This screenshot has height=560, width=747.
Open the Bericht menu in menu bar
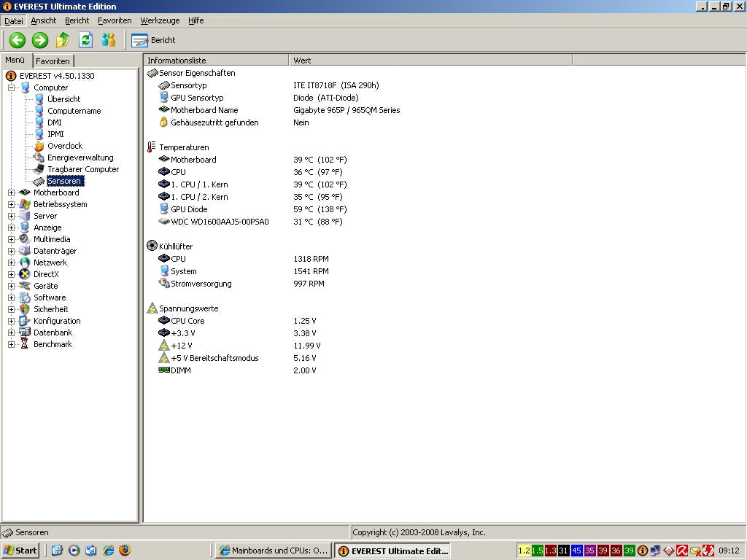(x=77, y=20)
